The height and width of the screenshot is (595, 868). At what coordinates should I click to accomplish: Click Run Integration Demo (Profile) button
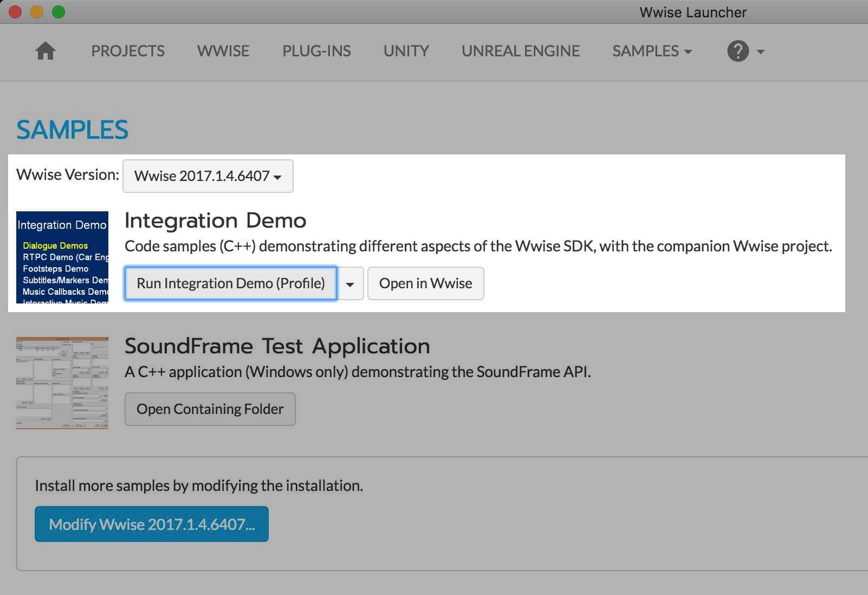(x=231, y=283)
